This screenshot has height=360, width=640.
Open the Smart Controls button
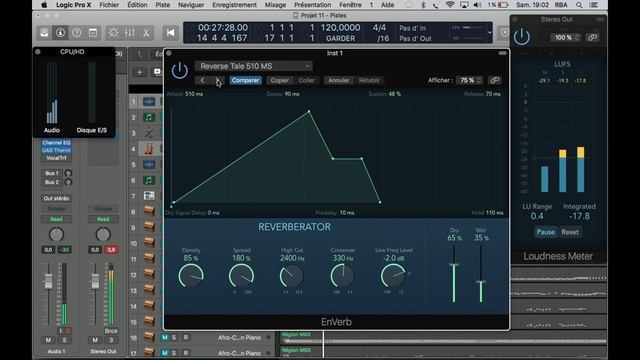[113, 33]
